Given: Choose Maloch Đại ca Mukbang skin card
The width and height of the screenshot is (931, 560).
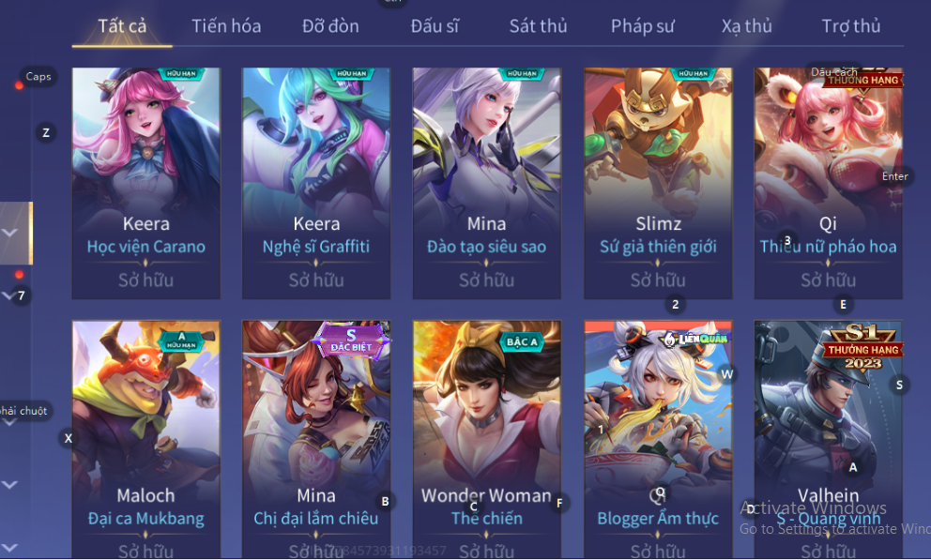Looking at the screenshot, I should [x=146, y=439].
